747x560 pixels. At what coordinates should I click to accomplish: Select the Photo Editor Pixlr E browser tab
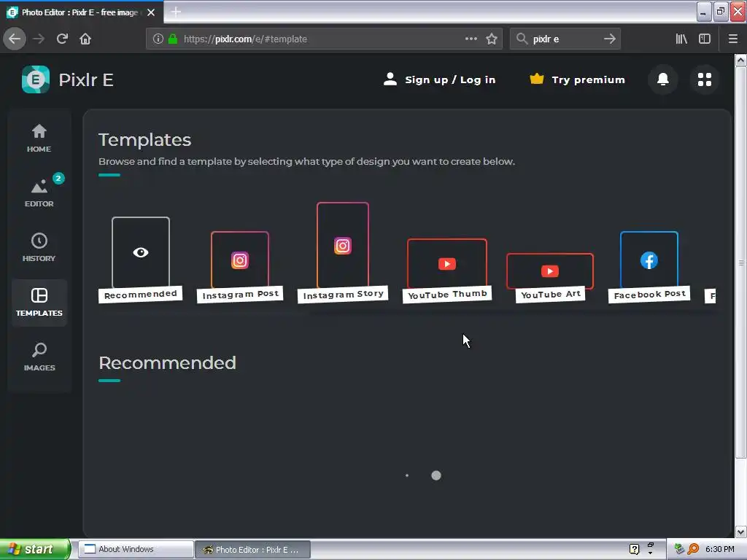click(81, 12)
